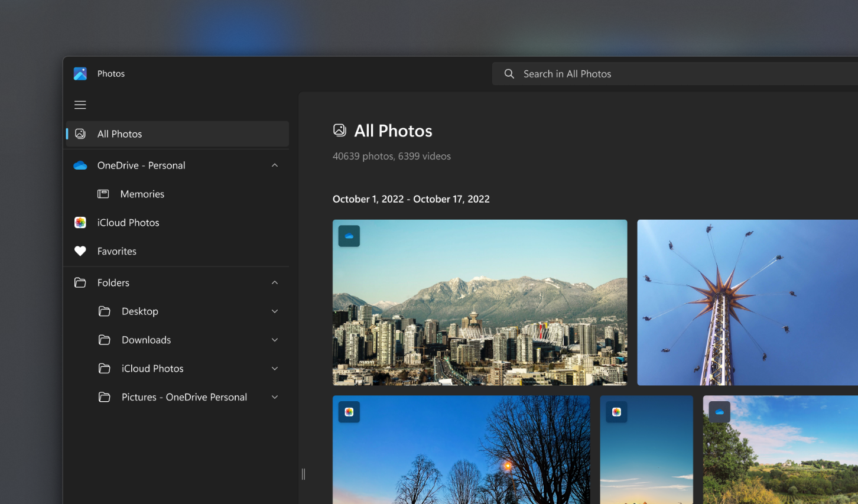The width and height of the screenshot is (858, 504).
Task: Select the heart icon for Favorites
Action: click(x=80, y=251)
